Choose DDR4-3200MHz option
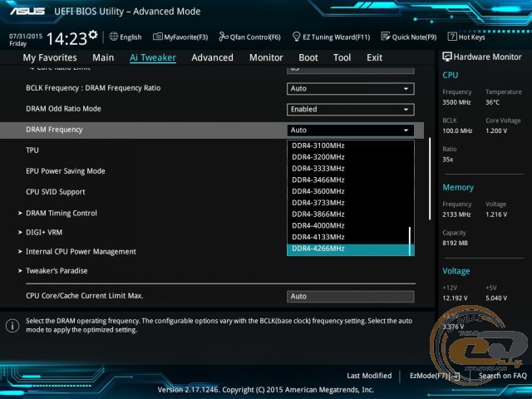Screen dimensions: 532x399 click(x=351, y=157)
